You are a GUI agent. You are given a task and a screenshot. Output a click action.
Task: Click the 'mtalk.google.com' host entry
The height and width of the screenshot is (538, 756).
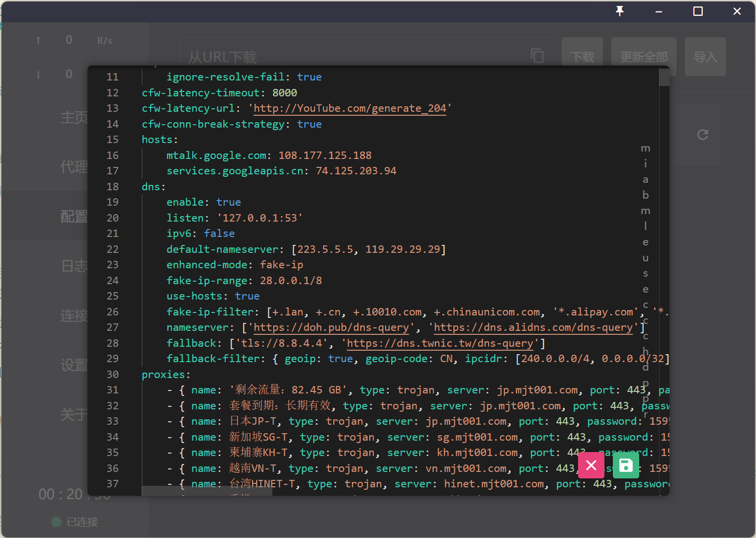point(216,155)
